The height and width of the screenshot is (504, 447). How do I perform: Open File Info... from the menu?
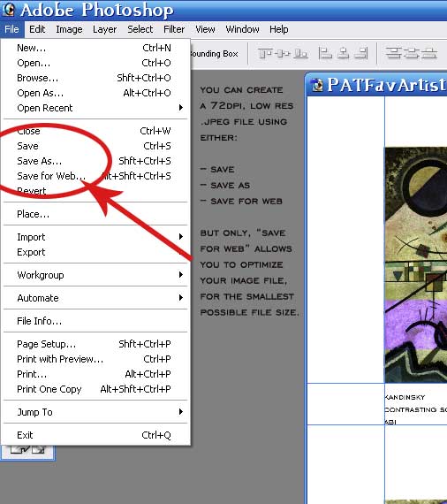click(95, 321)
